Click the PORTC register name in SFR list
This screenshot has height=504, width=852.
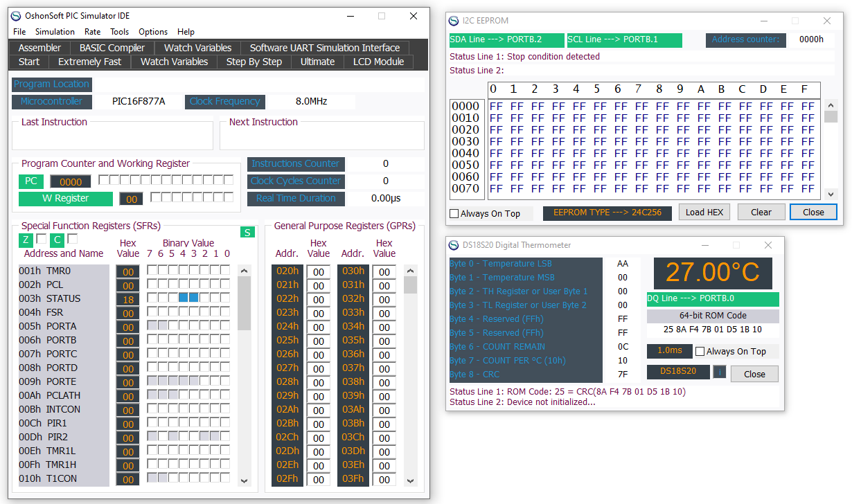point(62,354)
